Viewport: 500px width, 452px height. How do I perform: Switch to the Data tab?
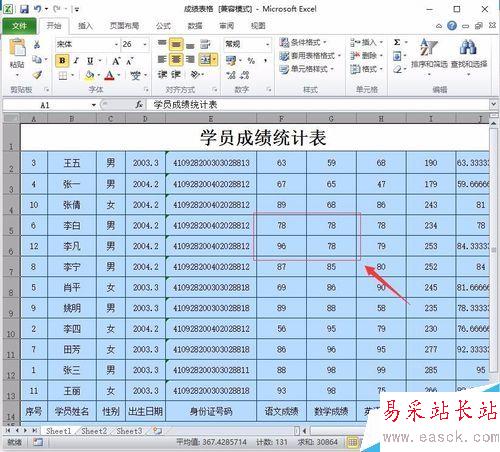tap(195, 26)
